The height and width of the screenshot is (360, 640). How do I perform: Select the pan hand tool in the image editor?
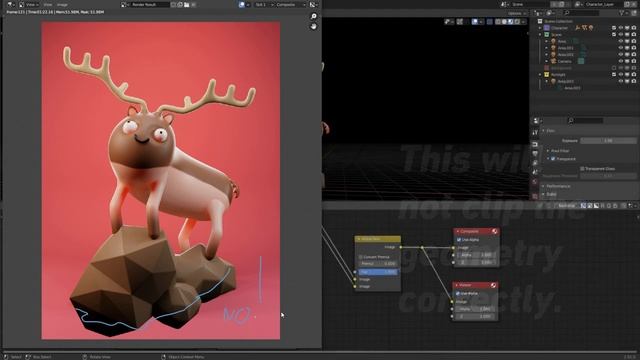click(x=313, y=26)
